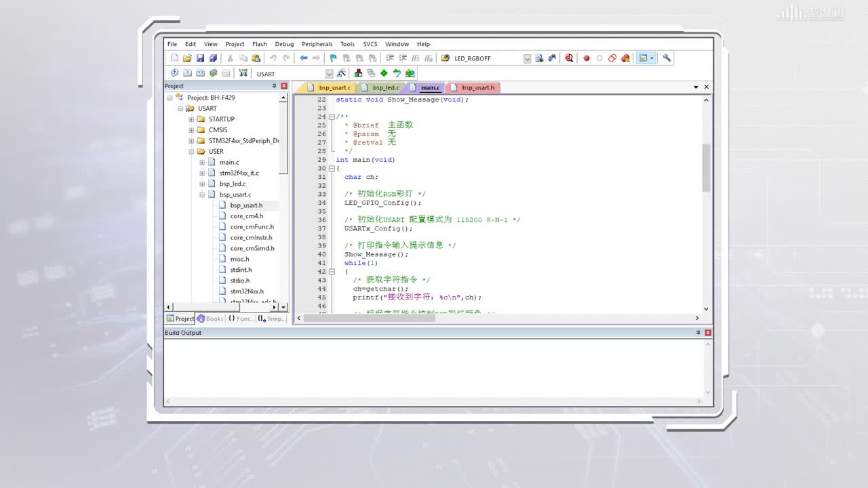Switch to the bsp_led.c editor tab

pos(380,87)
